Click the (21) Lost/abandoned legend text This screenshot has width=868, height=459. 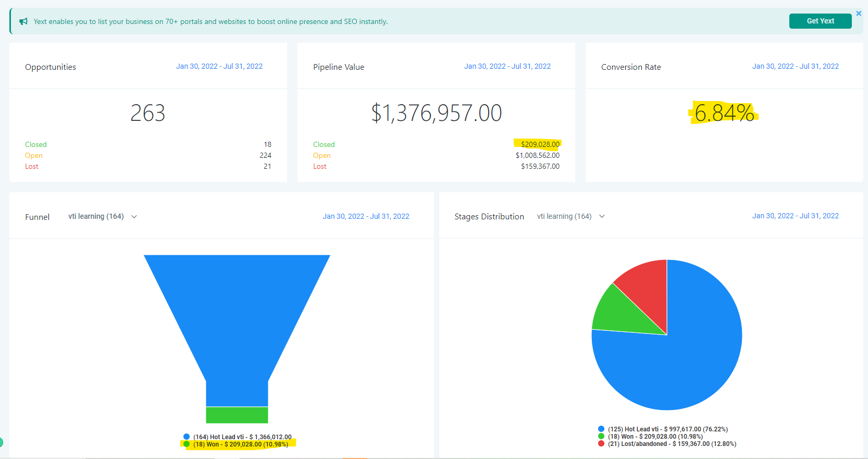tap(672, 444)
